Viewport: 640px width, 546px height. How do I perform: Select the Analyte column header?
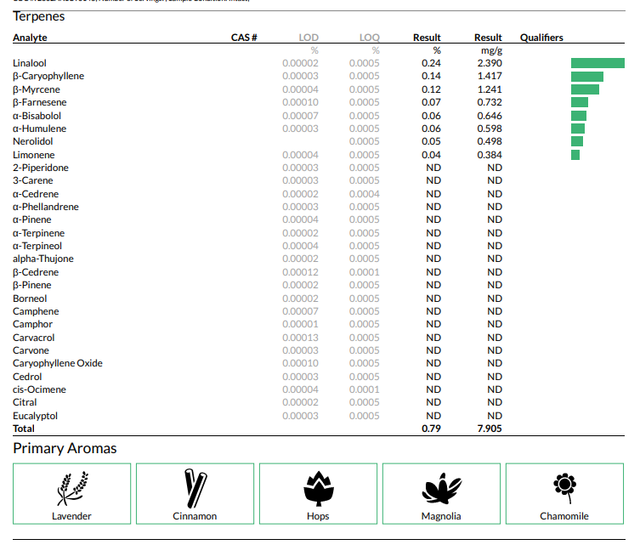click(x=30, y=38)
